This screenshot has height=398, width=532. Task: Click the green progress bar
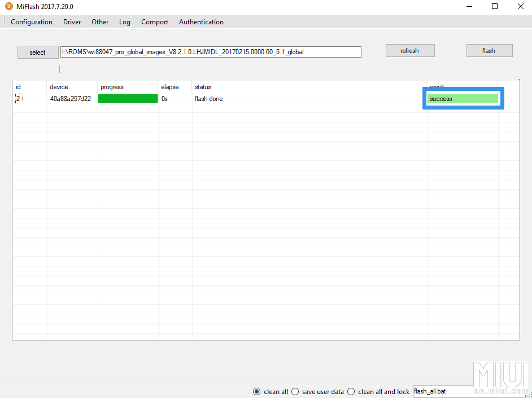128,99
